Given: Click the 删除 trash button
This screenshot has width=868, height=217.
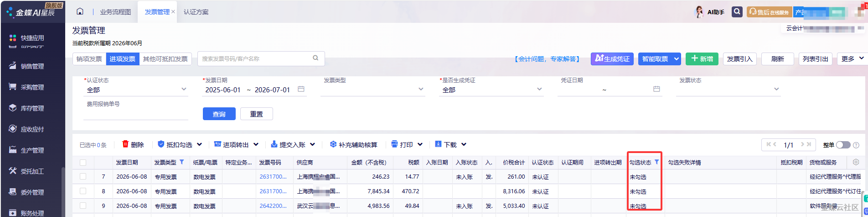Looking at the screenshot, I should 133,144.
